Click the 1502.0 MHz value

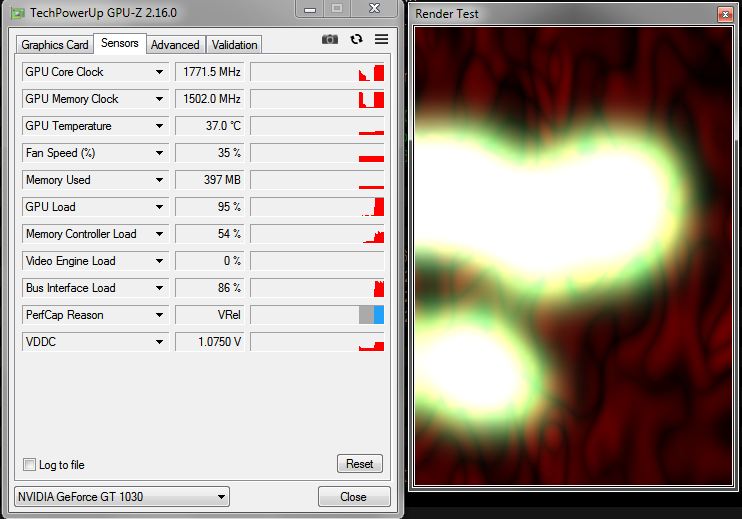point(210,99)
